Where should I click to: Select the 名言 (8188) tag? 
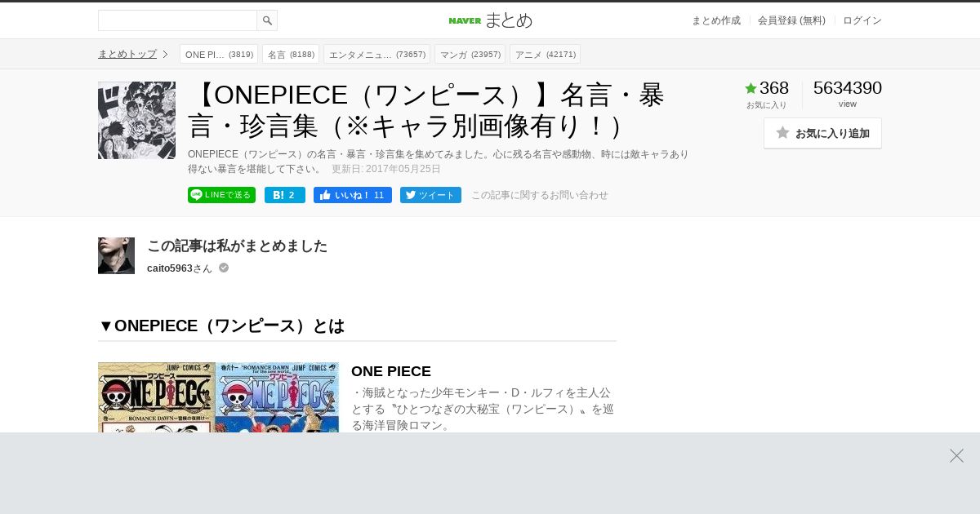click(x=291, y=54)
